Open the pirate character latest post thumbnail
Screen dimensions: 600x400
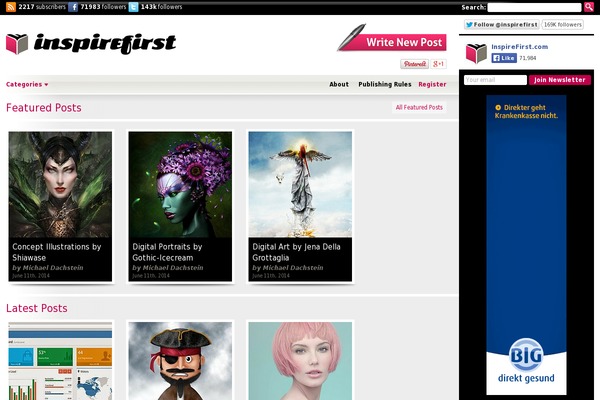point(180,361)
